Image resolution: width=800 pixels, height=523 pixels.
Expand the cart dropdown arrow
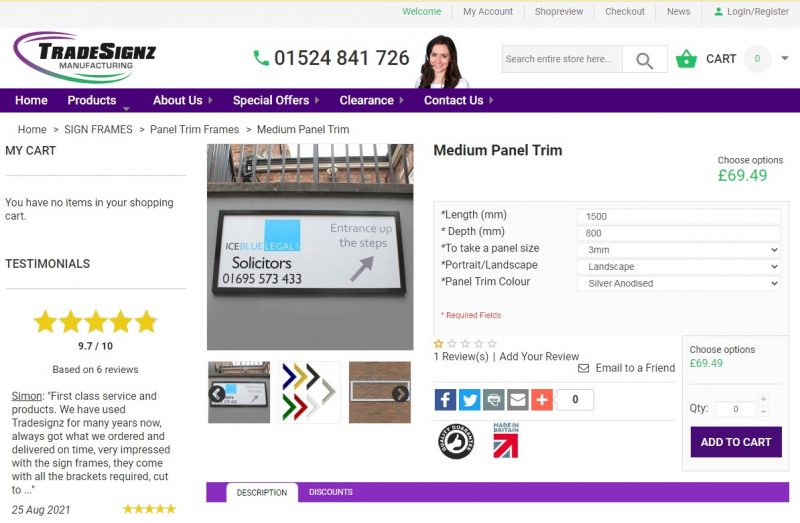tap(785, 58)
